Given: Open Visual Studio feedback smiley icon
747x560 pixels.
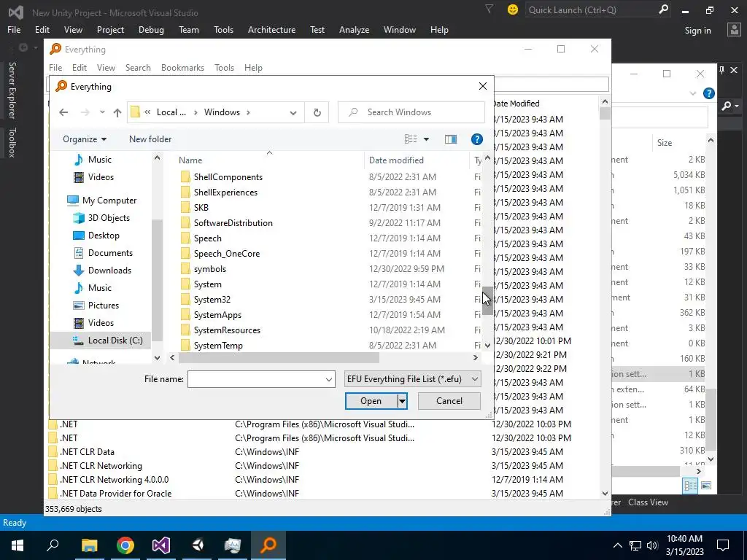Looking at the screenshot, I should point(513,9).
